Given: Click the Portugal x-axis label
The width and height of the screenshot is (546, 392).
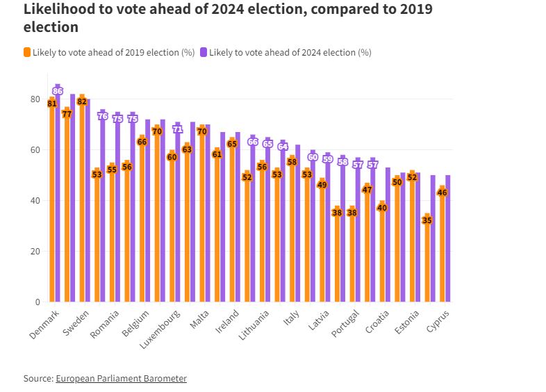Looking at the screenshot, I should [x=345, y=324].
